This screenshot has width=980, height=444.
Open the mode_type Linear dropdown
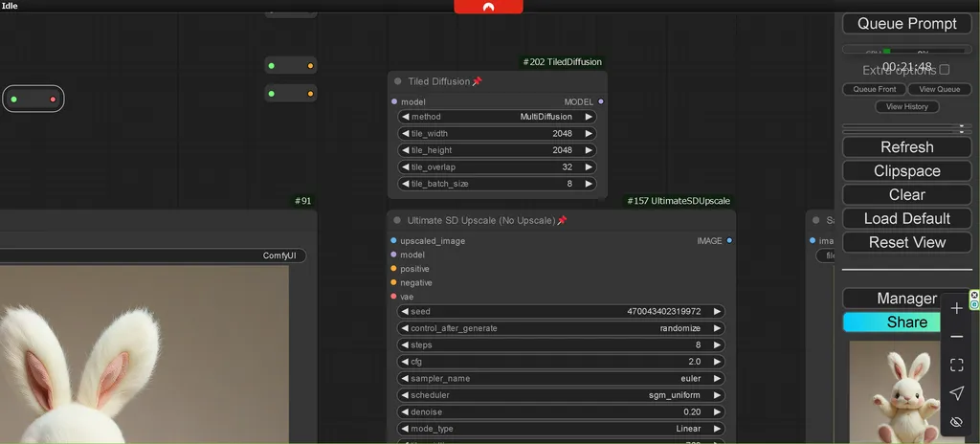pos(561,429)
